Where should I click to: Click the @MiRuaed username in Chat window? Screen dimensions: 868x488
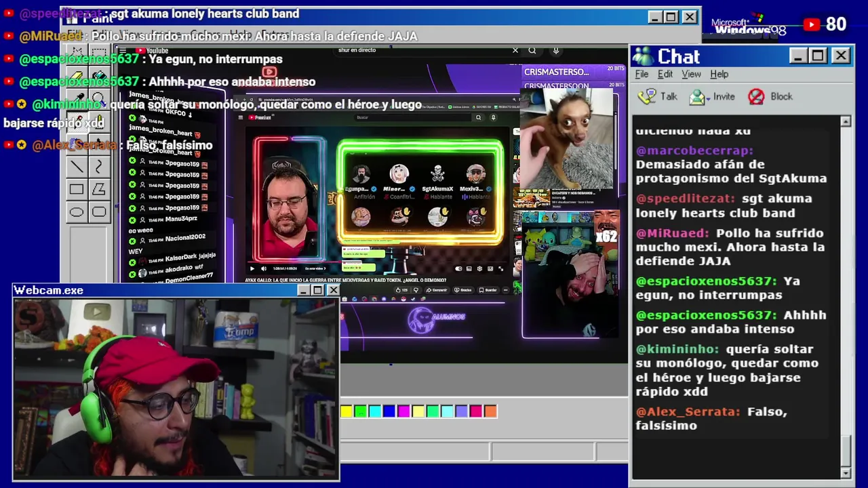[672, 233]
